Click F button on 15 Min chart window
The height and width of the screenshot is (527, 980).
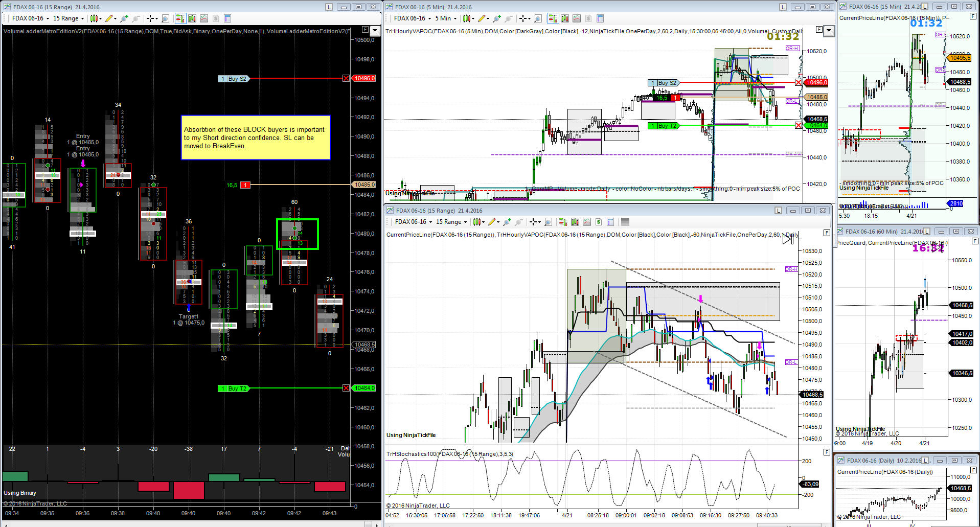click(x=973, y=16)
